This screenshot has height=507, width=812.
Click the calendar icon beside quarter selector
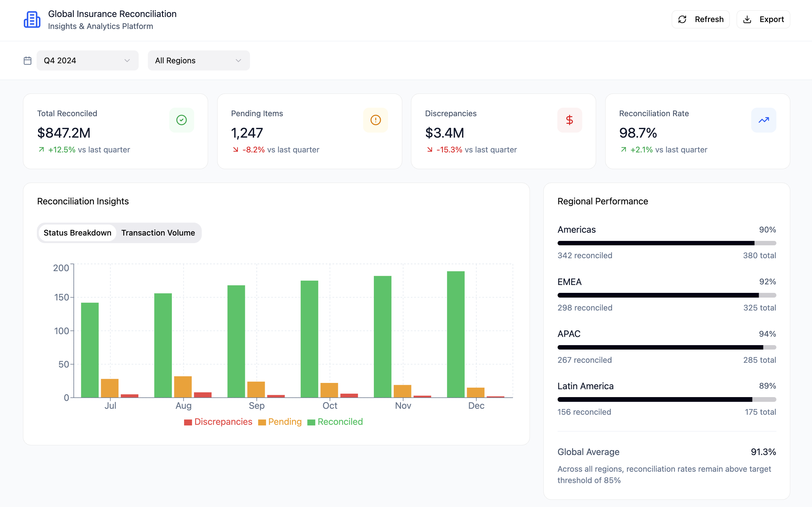27,60
